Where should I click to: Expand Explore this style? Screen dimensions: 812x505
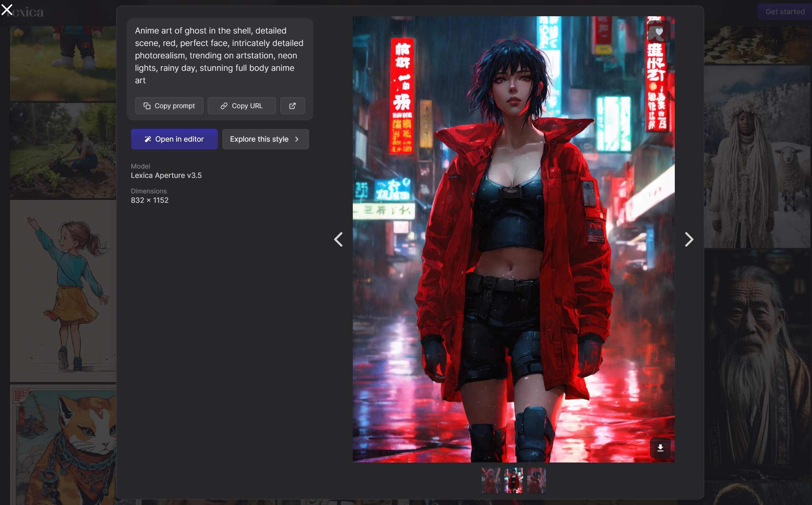tap(265, 139)
